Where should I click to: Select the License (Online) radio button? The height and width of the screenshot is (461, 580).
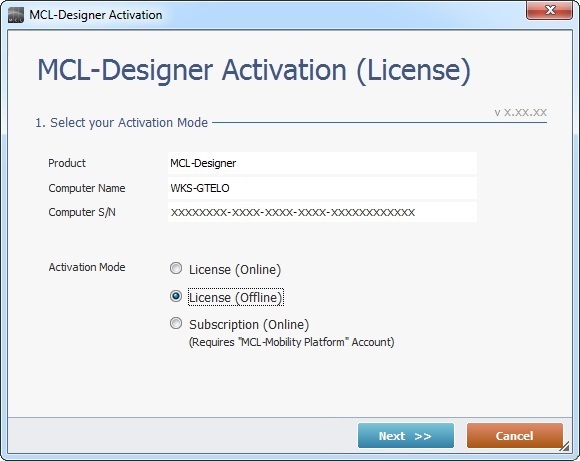tap(176, 269)
